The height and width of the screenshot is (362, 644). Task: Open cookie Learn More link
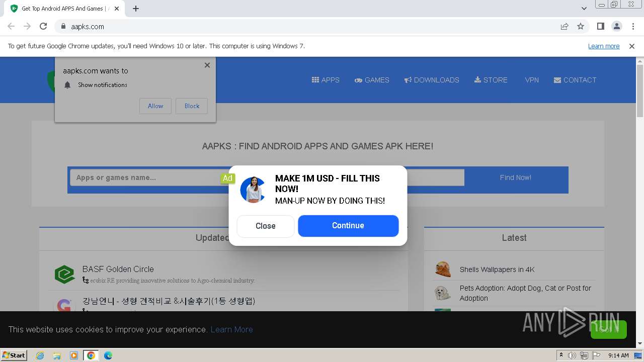coord(231,329)
